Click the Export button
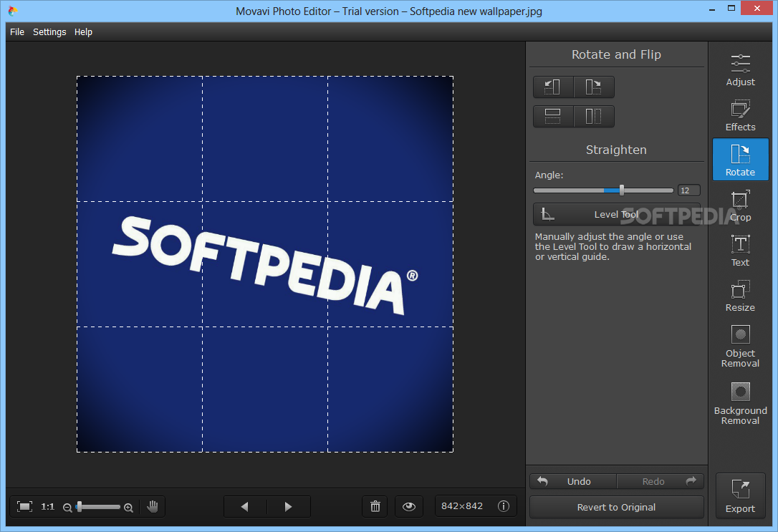The height and width of the screenshot is (532, 778). click(740, 495)
